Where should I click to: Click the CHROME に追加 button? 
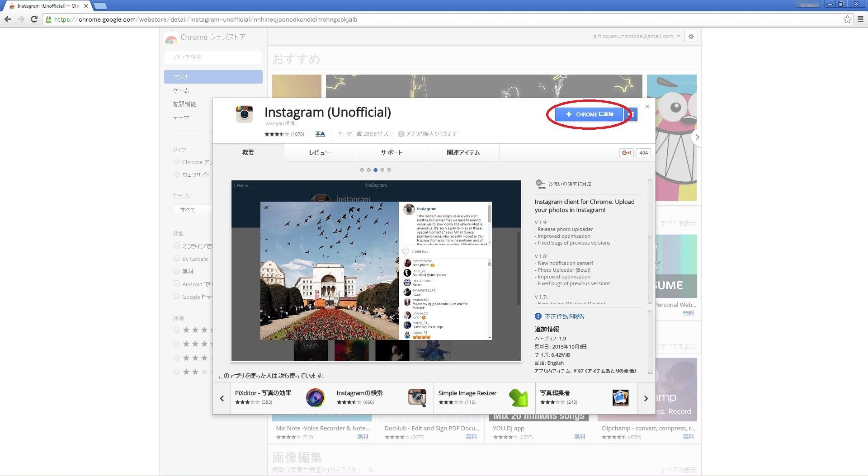(x=589, y=114)
